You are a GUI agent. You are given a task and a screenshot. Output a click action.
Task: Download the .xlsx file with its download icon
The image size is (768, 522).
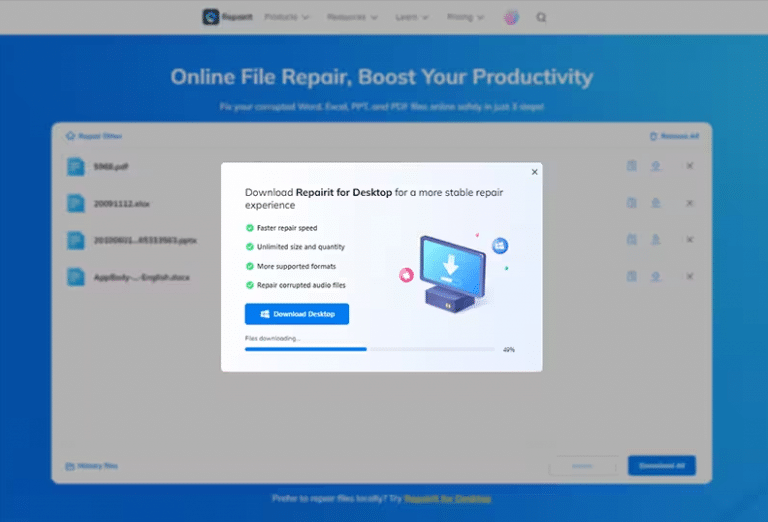click(656, 203)
